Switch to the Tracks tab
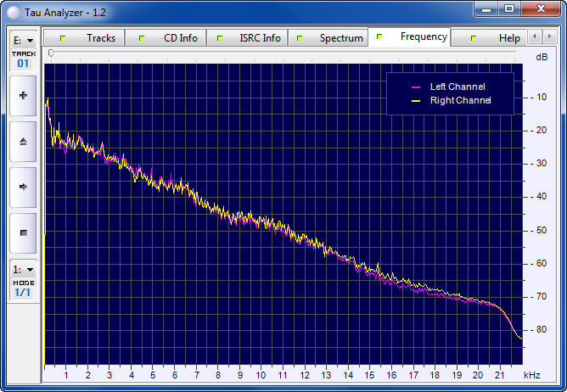The width and height of the screenshot is (567, 392). (x=91, y=38)
